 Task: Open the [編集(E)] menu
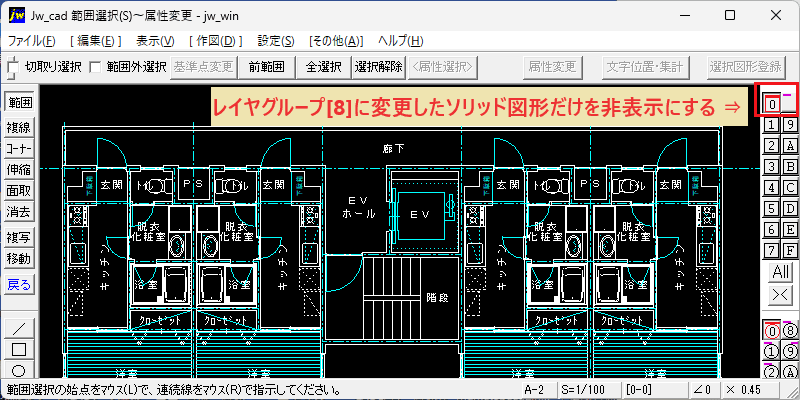[95, 41]
